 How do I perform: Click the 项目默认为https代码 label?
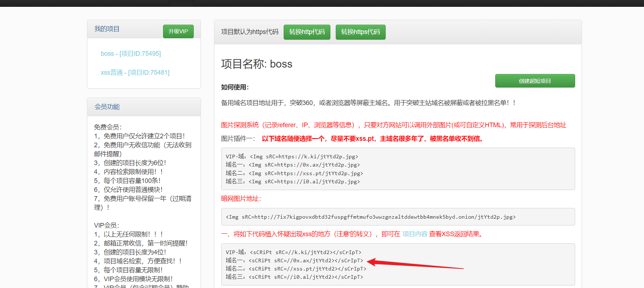pyautogui.click(x=250, y=32)
